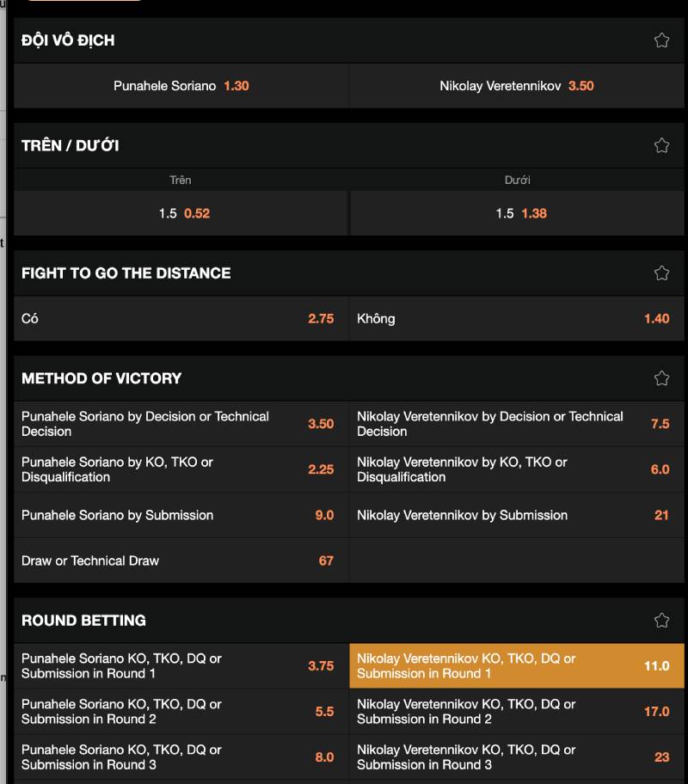
Task: Pick Không at odds 1.40
Action: [x=515, y=319]
